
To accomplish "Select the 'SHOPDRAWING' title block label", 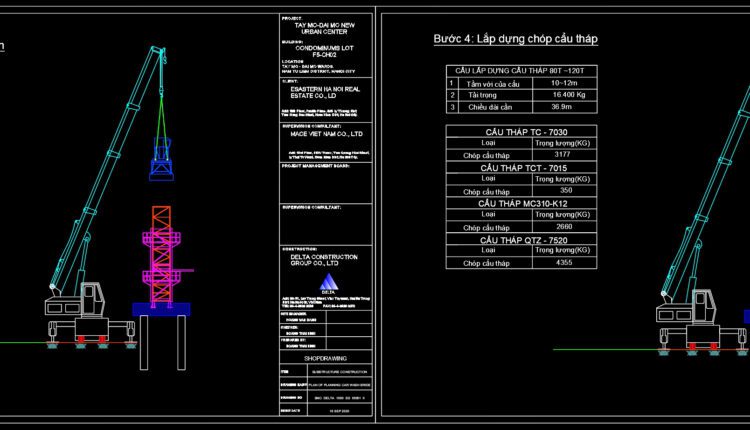I will (325, 358).
